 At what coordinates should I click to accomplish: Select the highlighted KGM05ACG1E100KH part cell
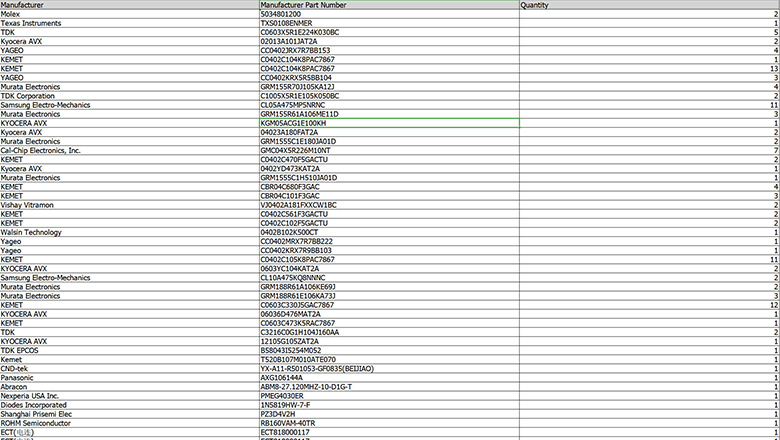pos(388,123)
